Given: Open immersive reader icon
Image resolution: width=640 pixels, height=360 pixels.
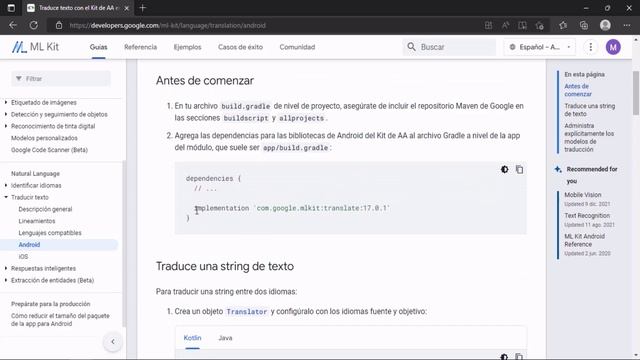Looking at the screenshot, I should [x=522, y=25].
